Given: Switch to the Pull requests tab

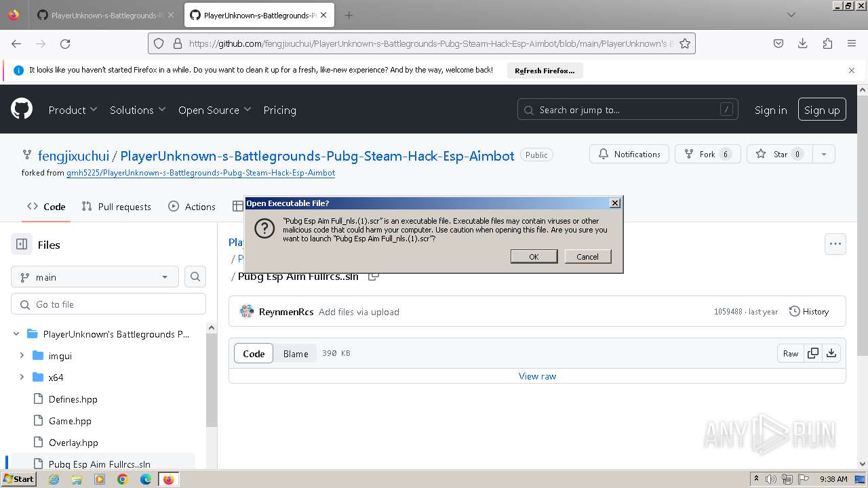Looking at the screenshot, I should click(x=116, y=207).
